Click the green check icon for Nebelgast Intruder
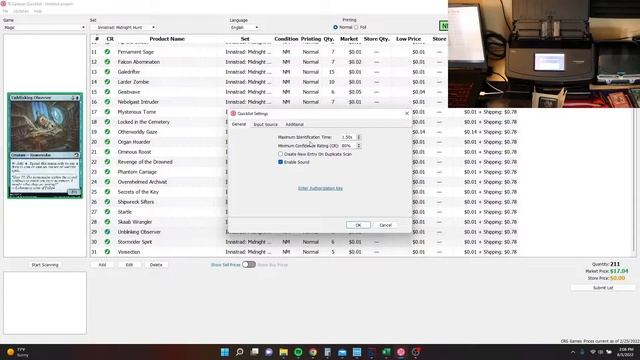This screenshot has height=360, width=640. coord(107,102)
